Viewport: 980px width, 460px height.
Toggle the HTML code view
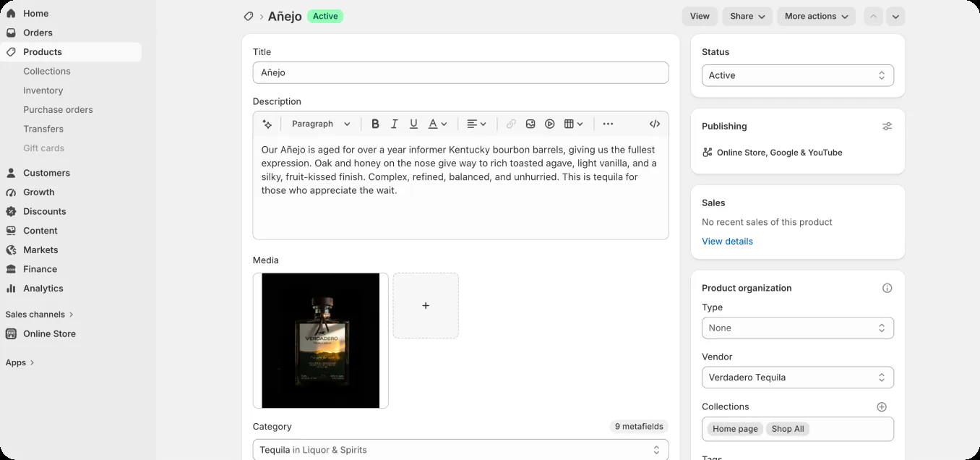[x=655, y=124]
